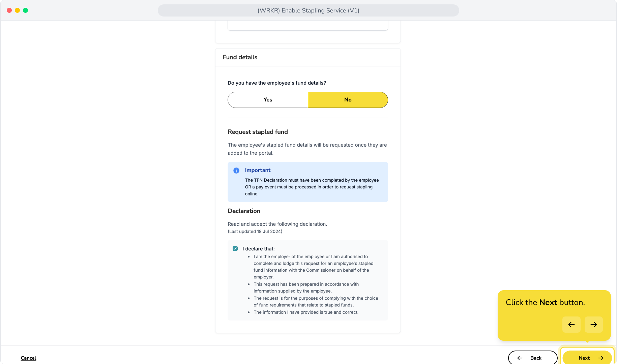Click the tooltip's previous step arrow
Screen dimensions: 617x364
tap(571, 325)
